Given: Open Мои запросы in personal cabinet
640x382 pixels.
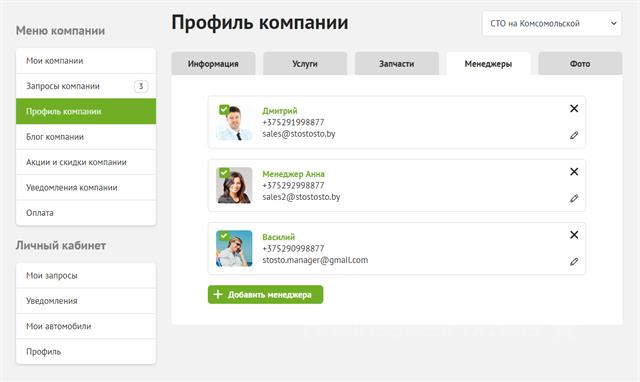Looking at the screenshot, I should tap(86, 275).
